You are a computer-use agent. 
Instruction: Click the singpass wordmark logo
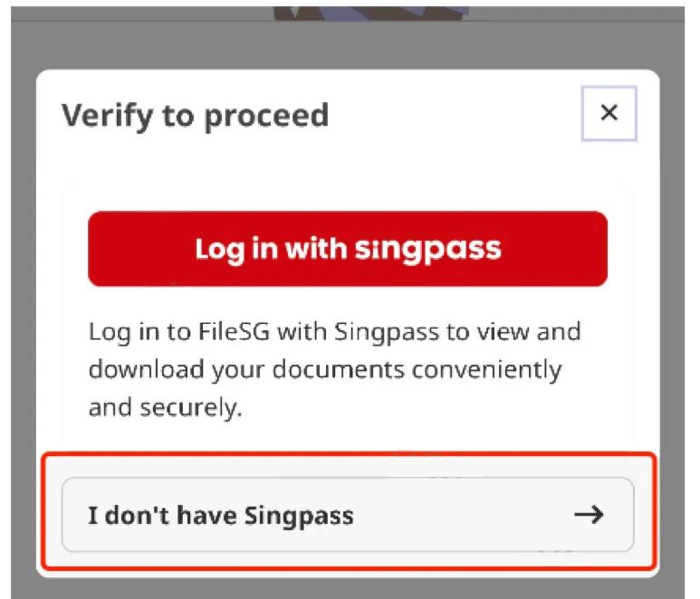[427, 249]
